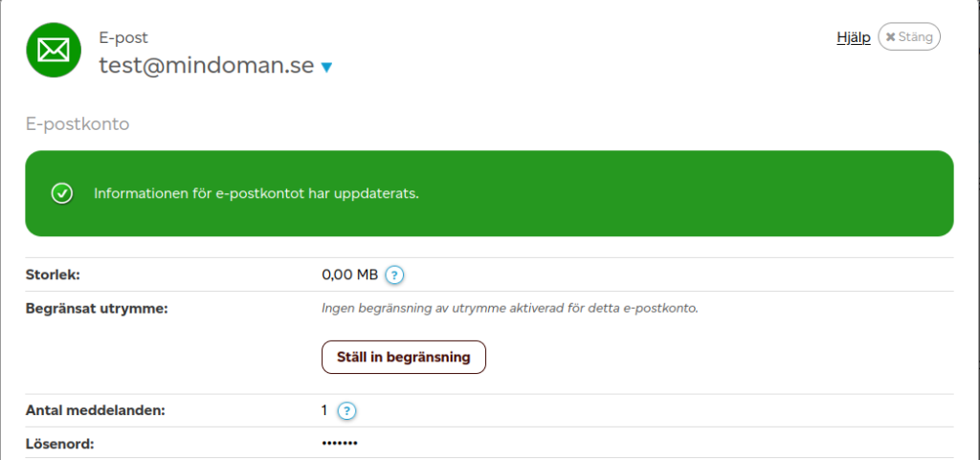Select the message count value 1

325,410
